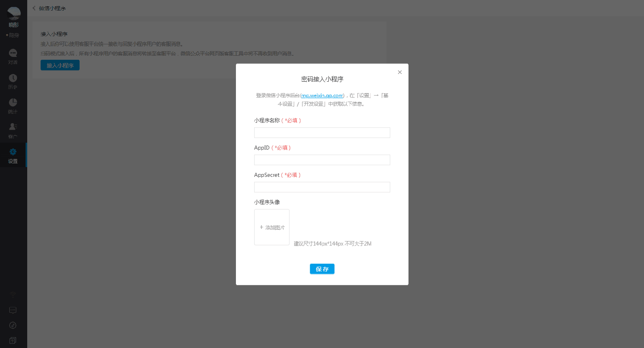The height and width of the screenshot is (348, 644).
Task: Go back using arrow beside 微信小程序
Action: tap(34, 8)
